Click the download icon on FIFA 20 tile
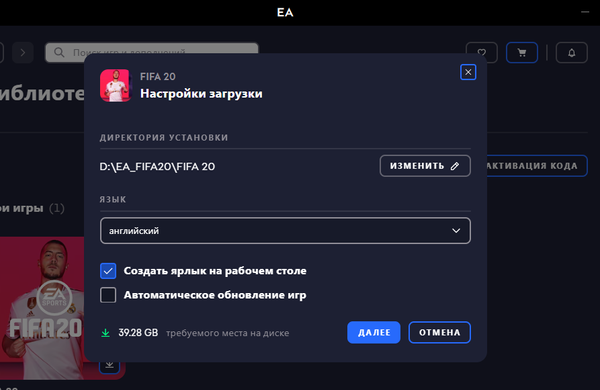 109,366
